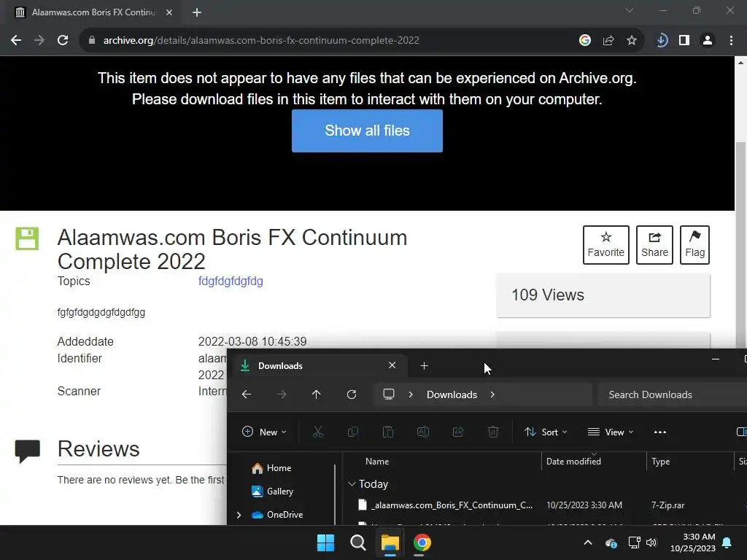747x560 pixels.
Task: Select the Alaamwas.com Boris FX tab
Action: [x=94, y=12]
